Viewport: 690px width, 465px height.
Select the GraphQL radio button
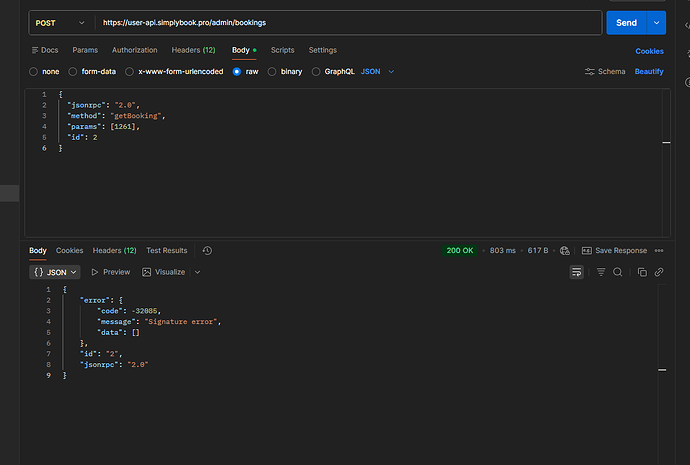333,72
